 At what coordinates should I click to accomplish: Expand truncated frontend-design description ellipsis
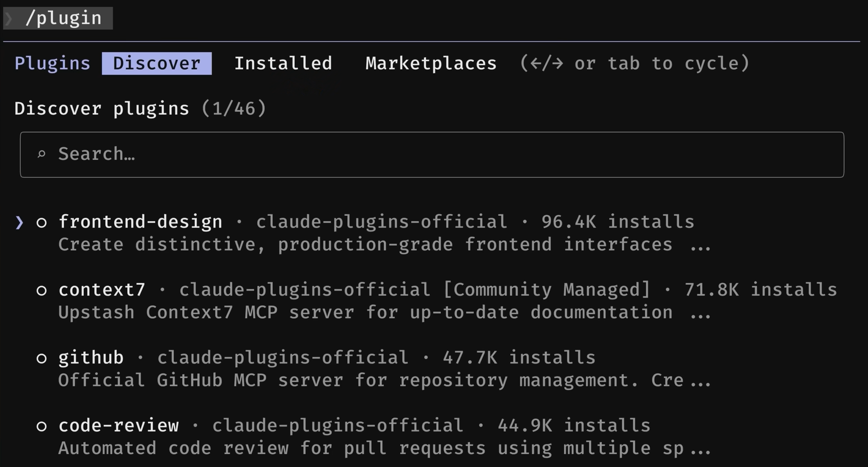point(700,246)
